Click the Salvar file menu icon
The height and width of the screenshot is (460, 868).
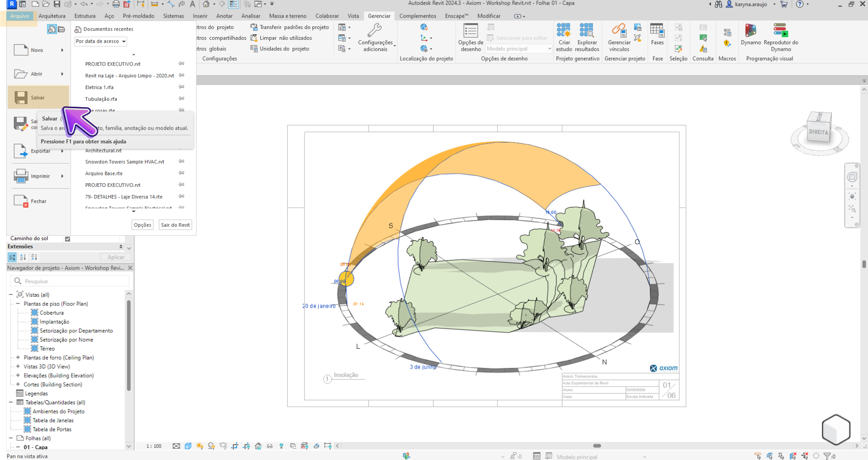[21, 97]
